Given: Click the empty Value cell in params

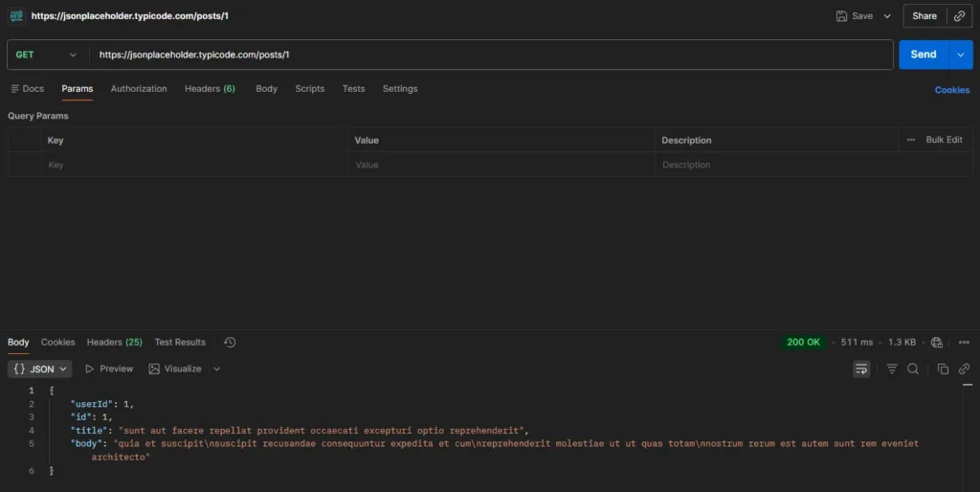Looking at the screenshot, I should 501,165.
